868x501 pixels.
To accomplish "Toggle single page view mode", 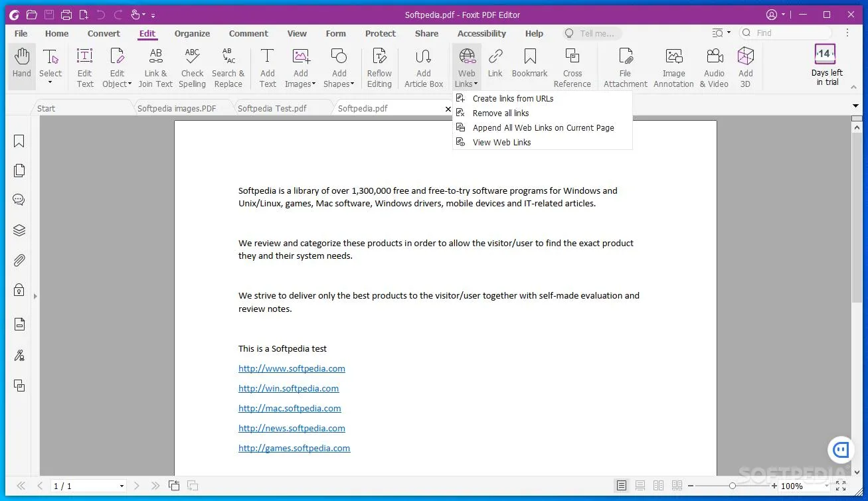I will click(622, 485).
